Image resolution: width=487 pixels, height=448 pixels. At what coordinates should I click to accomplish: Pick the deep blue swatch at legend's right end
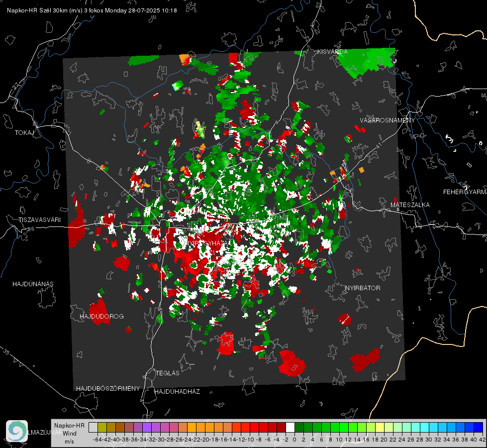(x=479, y=427)
